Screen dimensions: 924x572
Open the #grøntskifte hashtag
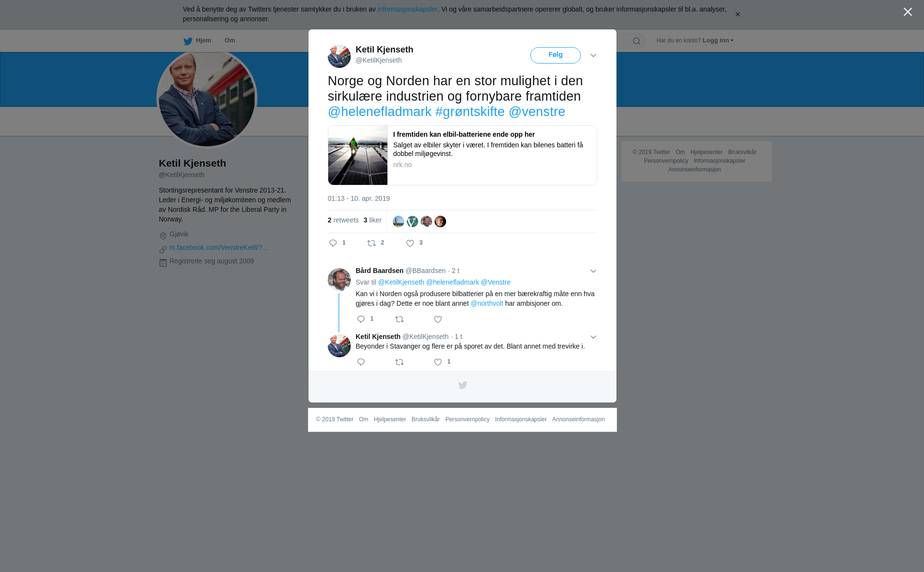tap(470, 112)
